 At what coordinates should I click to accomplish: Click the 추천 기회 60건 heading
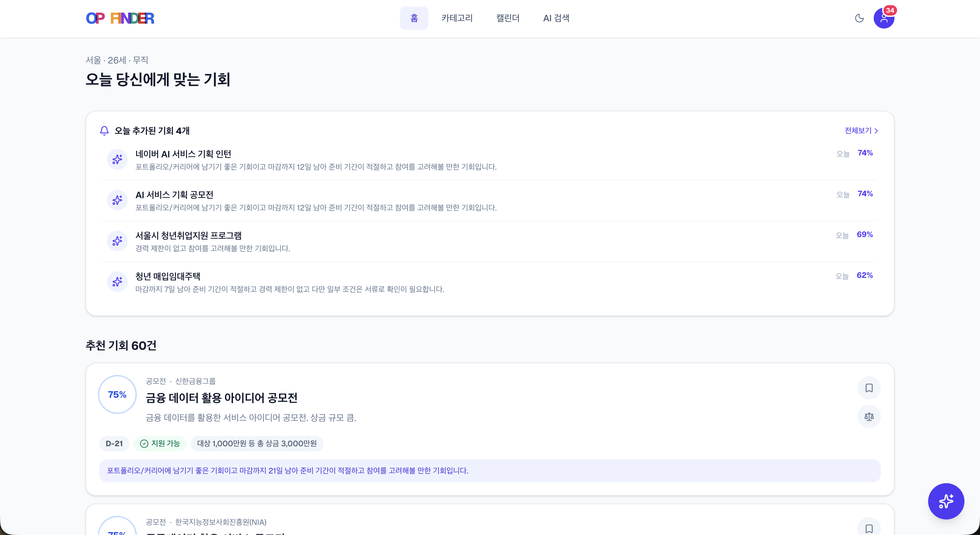[x=121, y=345]
